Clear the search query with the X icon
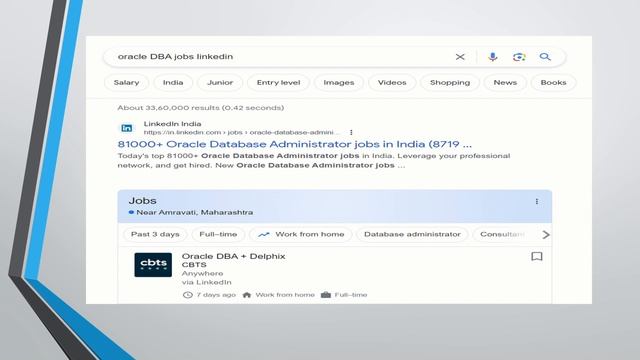This screenshot has width=640, height=360. click(460, 57)
